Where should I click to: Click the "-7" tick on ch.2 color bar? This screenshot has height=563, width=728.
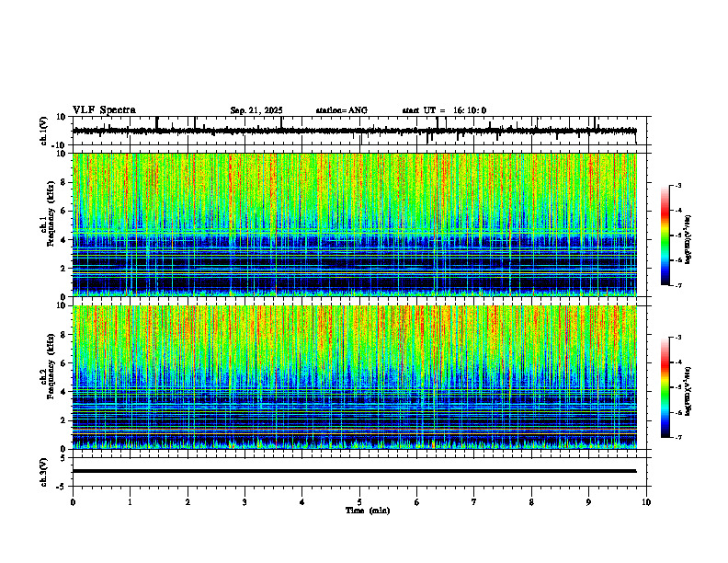pos(677,437)
